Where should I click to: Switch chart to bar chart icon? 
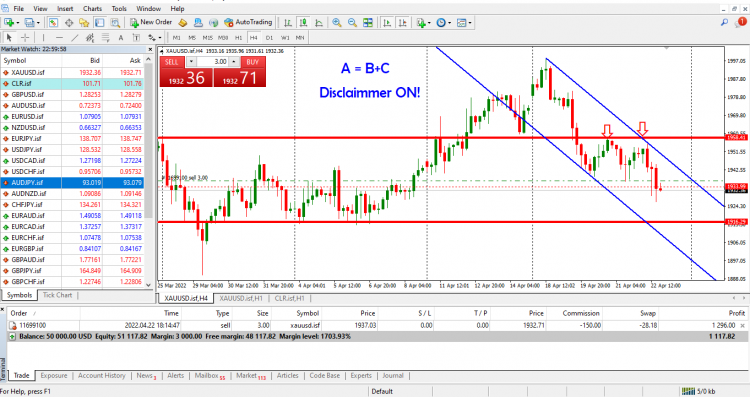288,22
